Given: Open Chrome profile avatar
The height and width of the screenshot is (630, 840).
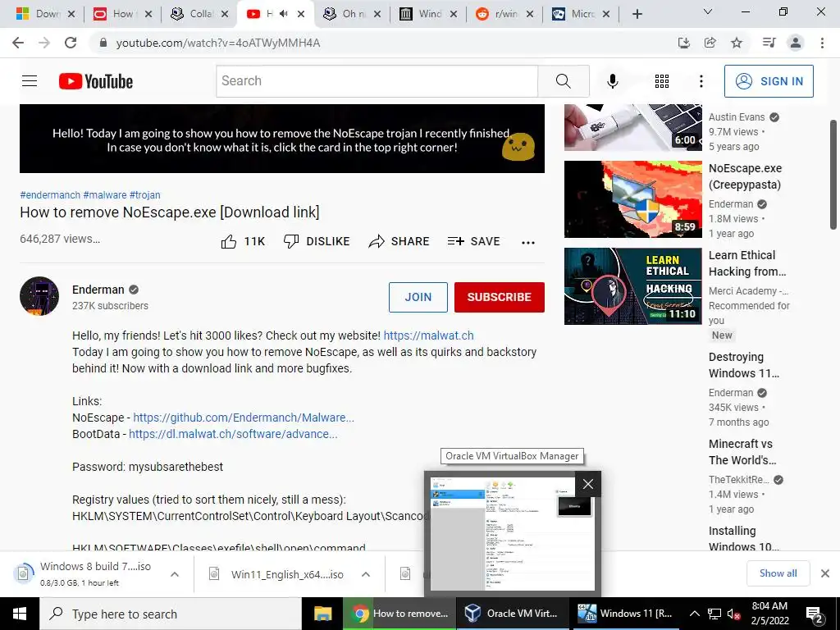Looking at the screenshot, I should tap(796, 43).
